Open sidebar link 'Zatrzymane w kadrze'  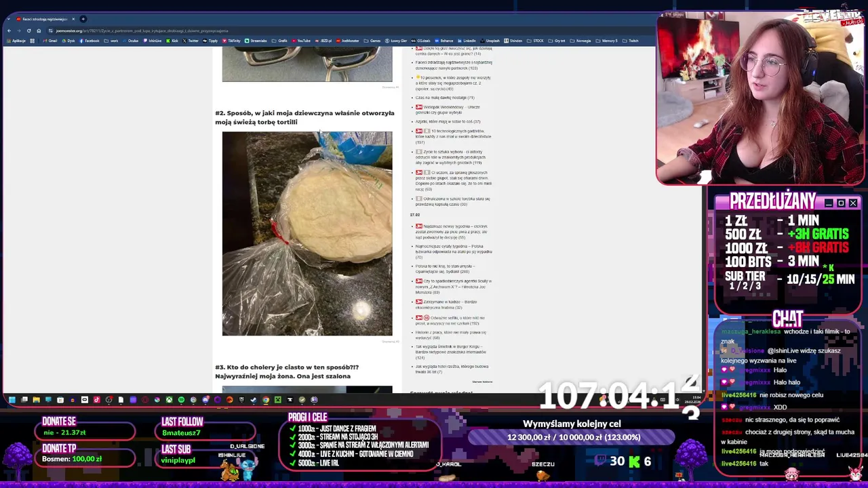[x=446, y=304]
